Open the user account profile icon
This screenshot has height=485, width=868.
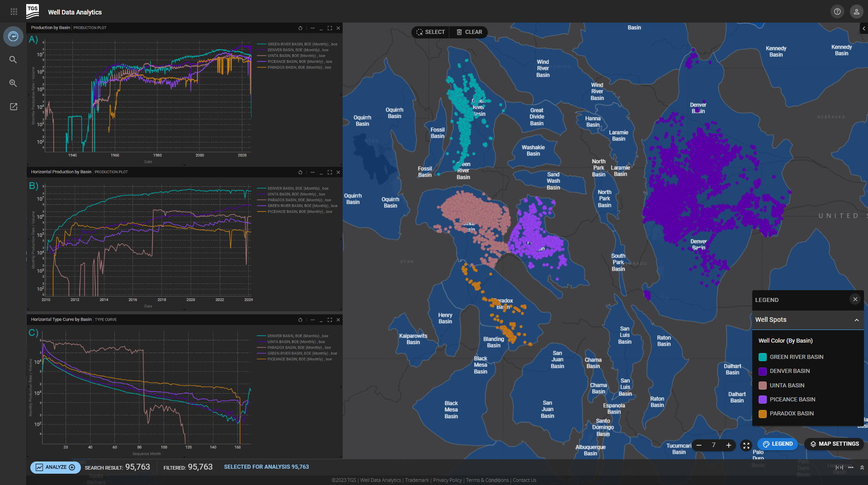click(x=856, y=12)
